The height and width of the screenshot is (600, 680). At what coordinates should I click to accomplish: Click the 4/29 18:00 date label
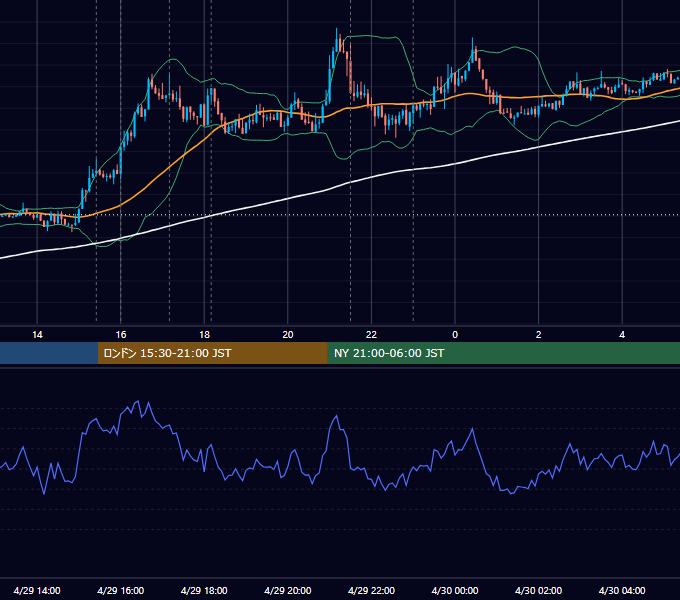204,590
